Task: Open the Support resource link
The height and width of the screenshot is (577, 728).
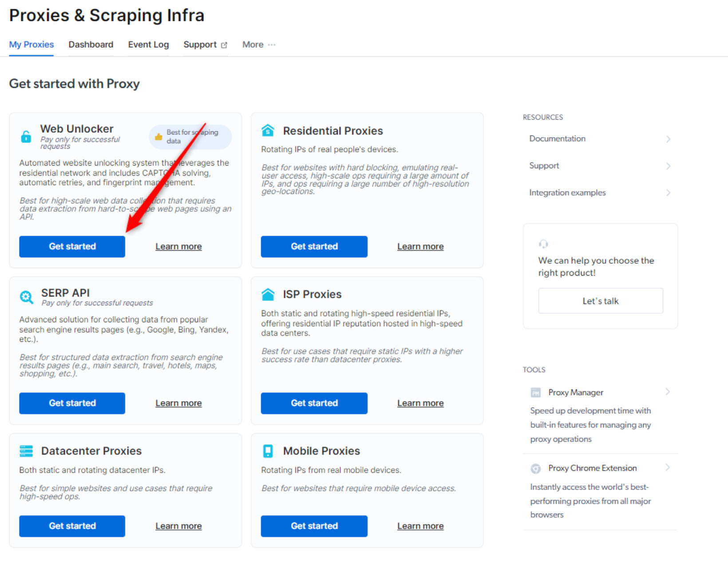Action: pos(544,166)
